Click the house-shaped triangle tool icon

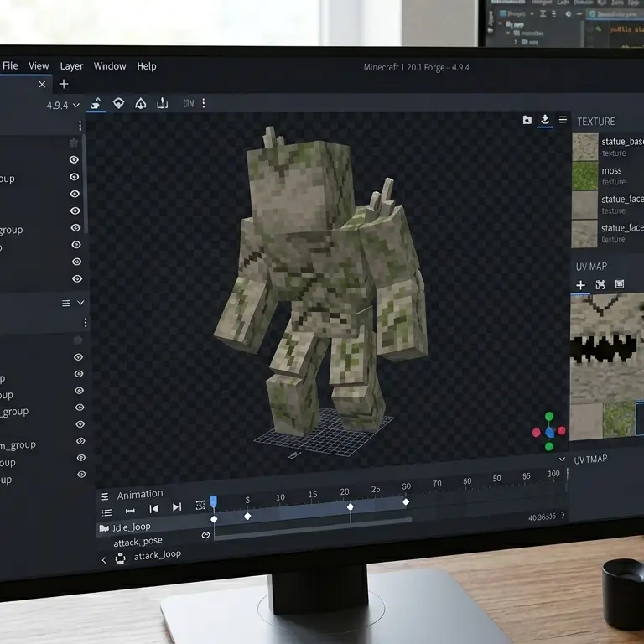pyautogui.click(x=141, y=103)
